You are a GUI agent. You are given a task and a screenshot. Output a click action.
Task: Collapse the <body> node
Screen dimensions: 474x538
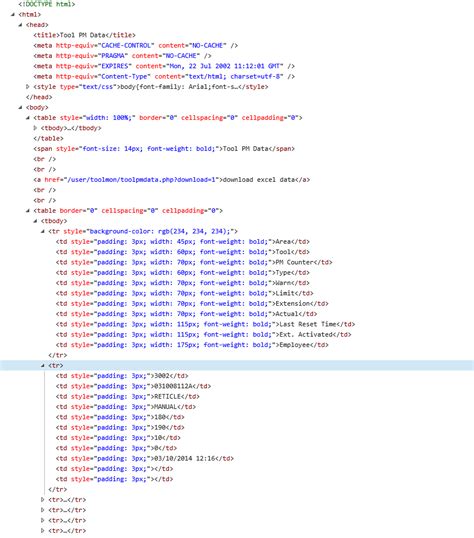point(20,107)
